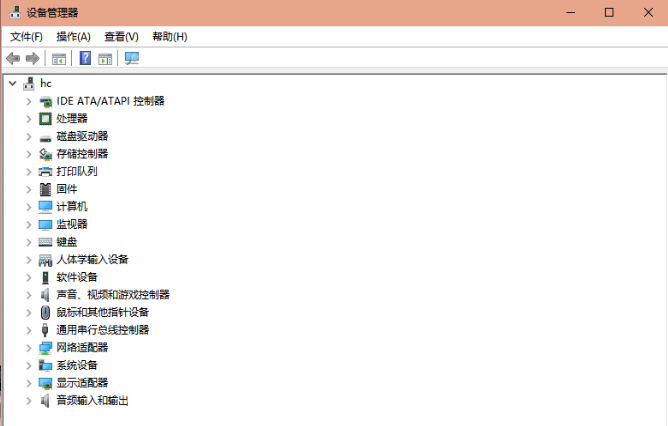Expand the 鼠标和其他指针设备 node
Screen dimensions: 668x426
[x=29, y=313]
